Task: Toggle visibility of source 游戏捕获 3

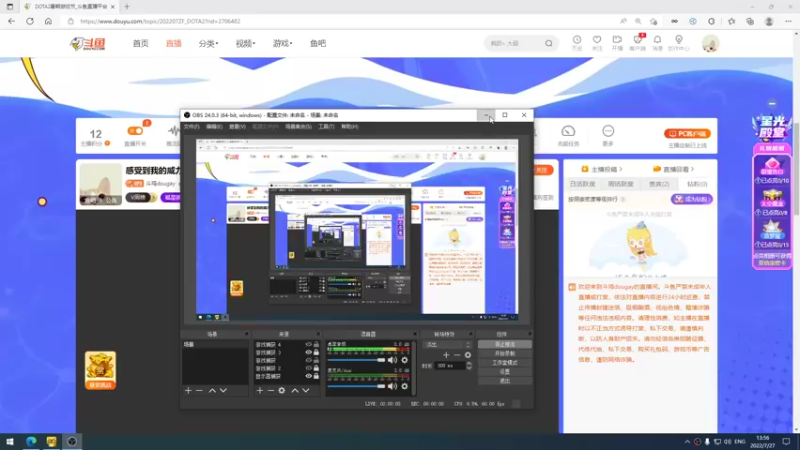Action: pyautogui.click(x=308, y=353)
